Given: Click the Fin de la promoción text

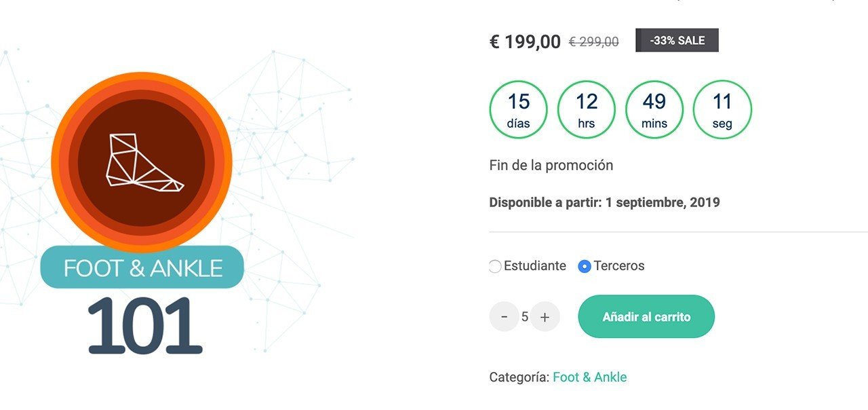Looking at the screenshot, I should [x=551, y=166].
